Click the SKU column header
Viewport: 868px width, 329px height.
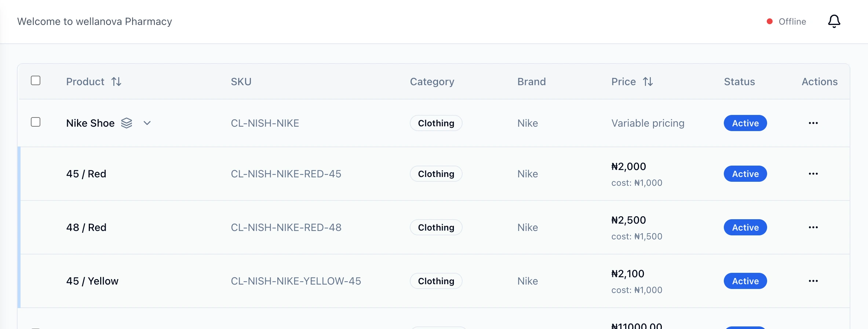241,82
